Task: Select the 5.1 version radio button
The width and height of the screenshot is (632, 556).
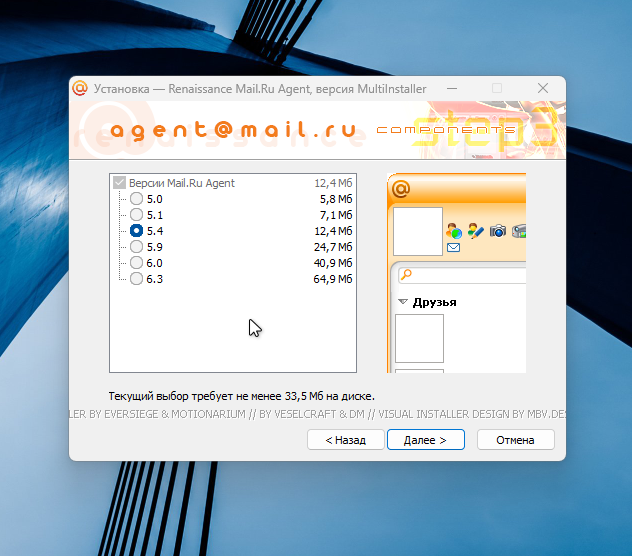Action: 136,214
